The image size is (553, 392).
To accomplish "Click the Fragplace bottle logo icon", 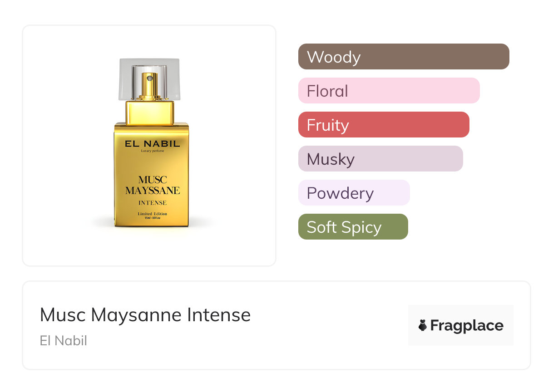I will (423, 325).
